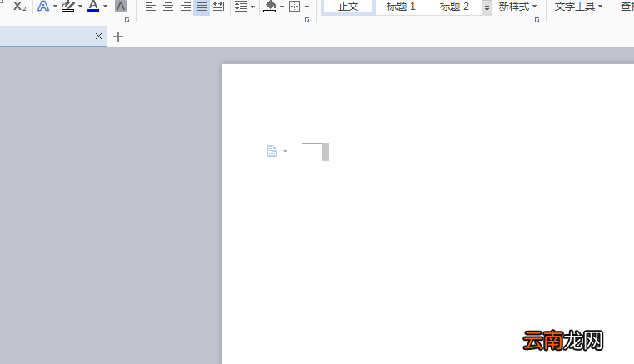This screenshot has width=634, height=364.
Task: Click inside the blank document page
Action: pyautogui.click(x=428, y=214)
